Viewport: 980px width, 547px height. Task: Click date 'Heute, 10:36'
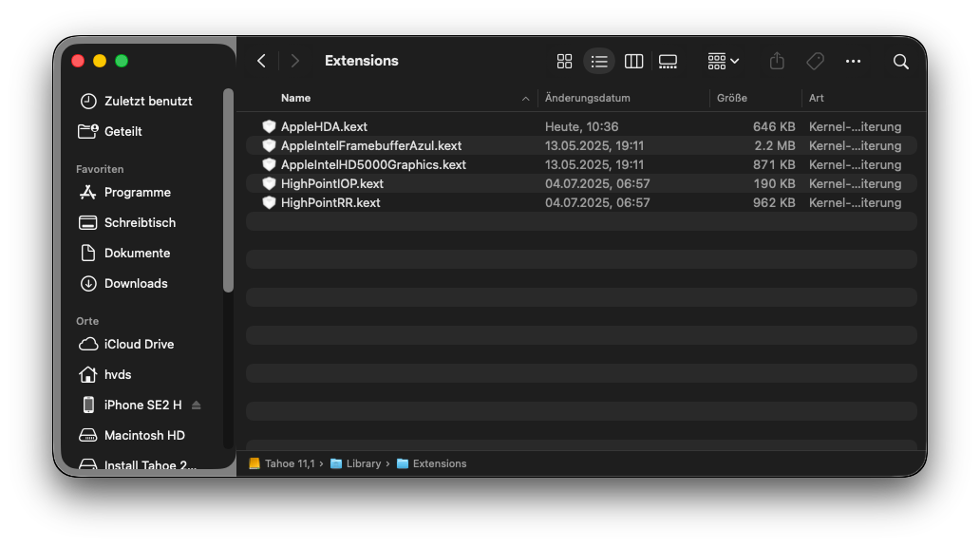point(581,127)
